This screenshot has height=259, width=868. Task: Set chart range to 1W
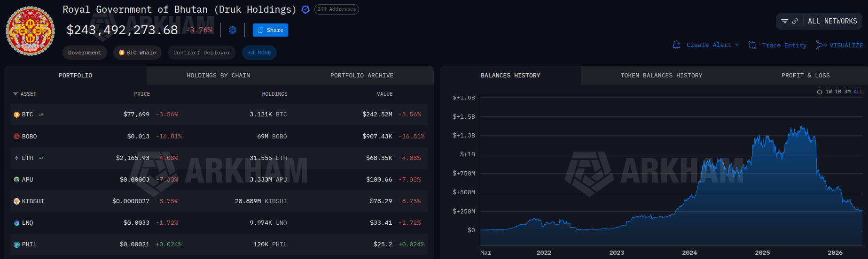point(829,92)
